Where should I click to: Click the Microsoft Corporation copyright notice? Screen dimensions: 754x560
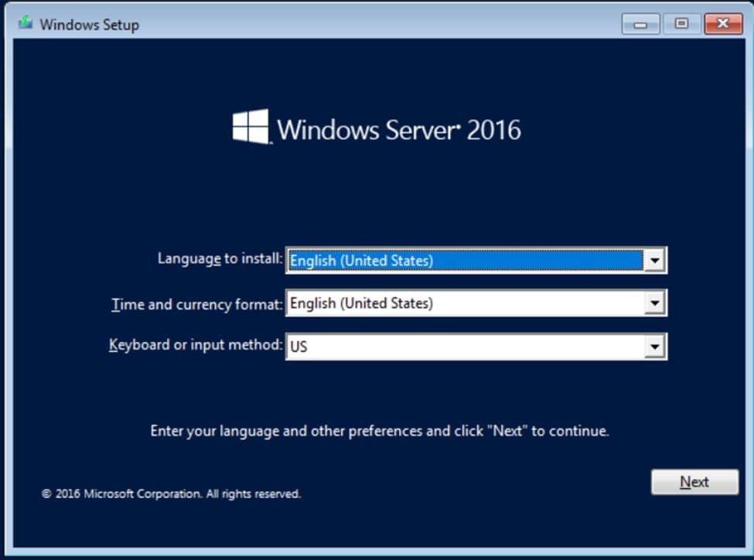171,493
